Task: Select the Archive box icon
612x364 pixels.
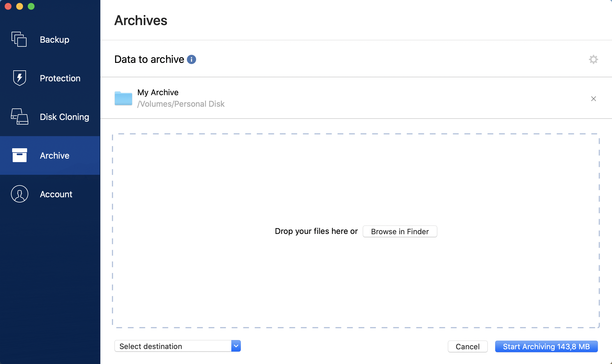Action: pyautogui.click(x=19, y=155)
